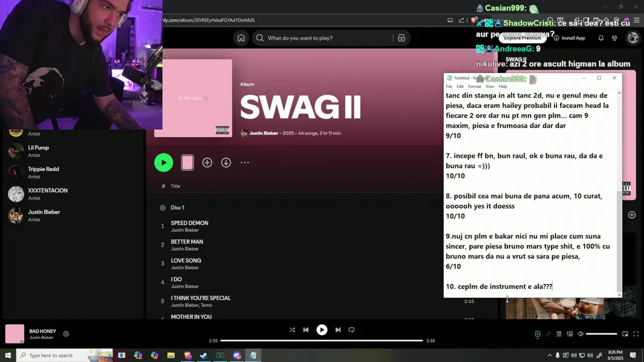This screenshot has height=362, width=644.
Task: Open Notepad Format menu
Action: click(474, 86)
